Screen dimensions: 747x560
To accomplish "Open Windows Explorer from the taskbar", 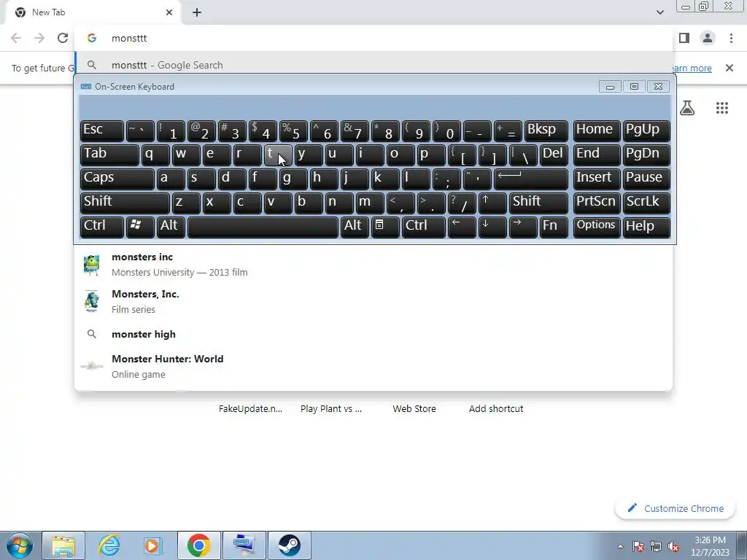I will [63, 545].
